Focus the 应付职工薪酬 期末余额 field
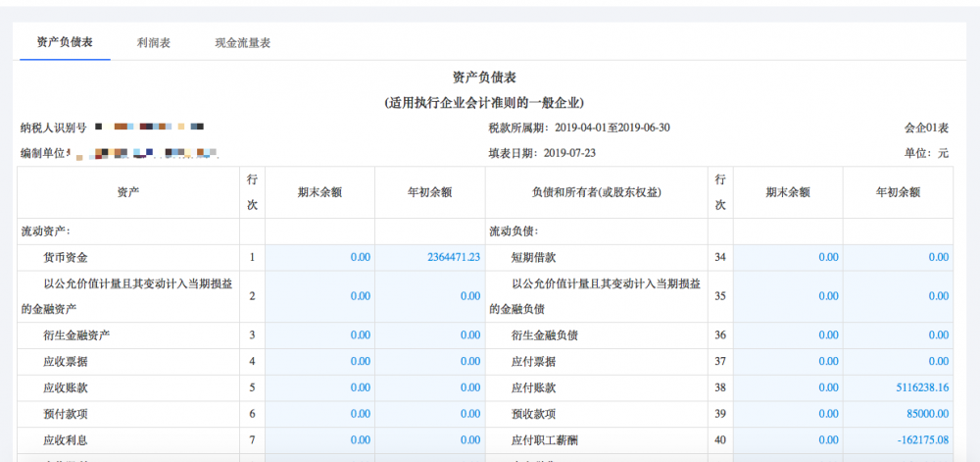 pos(787,439)
